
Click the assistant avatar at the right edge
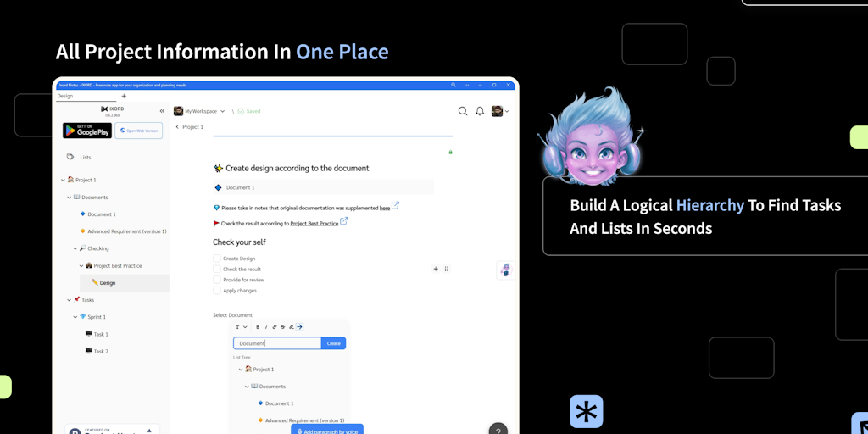click(x=506, y=270)
